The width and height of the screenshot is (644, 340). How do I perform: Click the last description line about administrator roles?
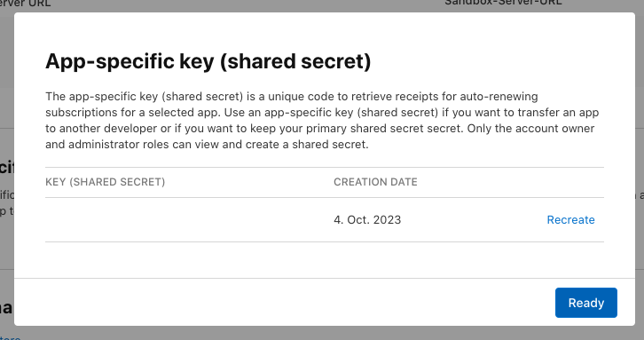coord(207,145)
